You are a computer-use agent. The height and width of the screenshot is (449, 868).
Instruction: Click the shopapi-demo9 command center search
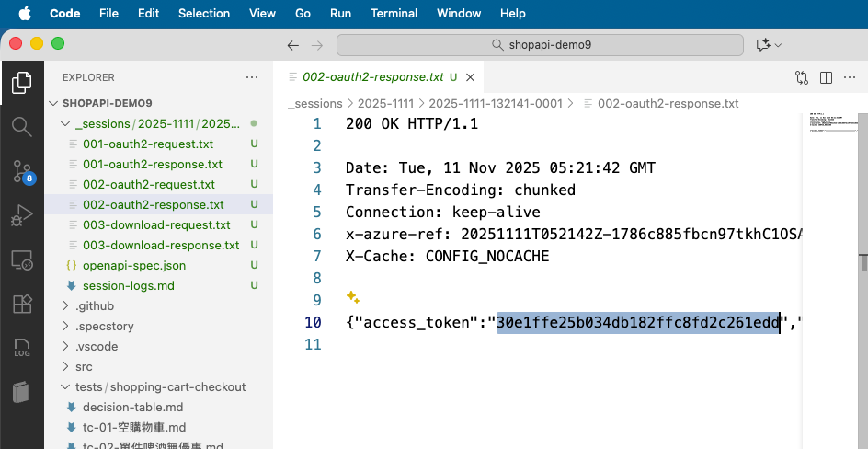click(540, 45)
